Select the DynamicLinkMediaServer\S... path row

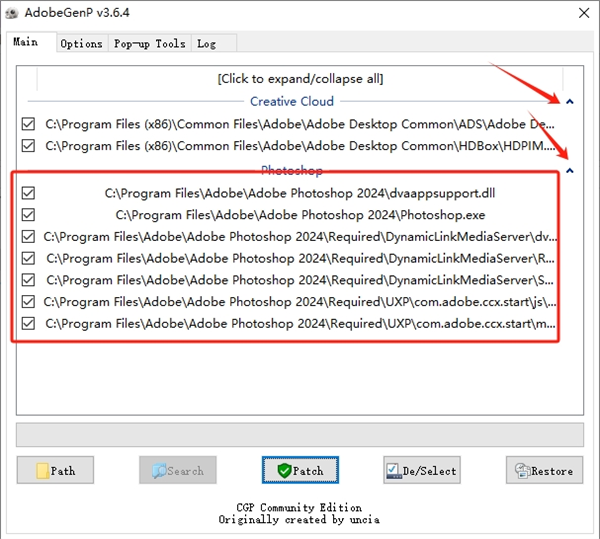click(x=300, y=280)
